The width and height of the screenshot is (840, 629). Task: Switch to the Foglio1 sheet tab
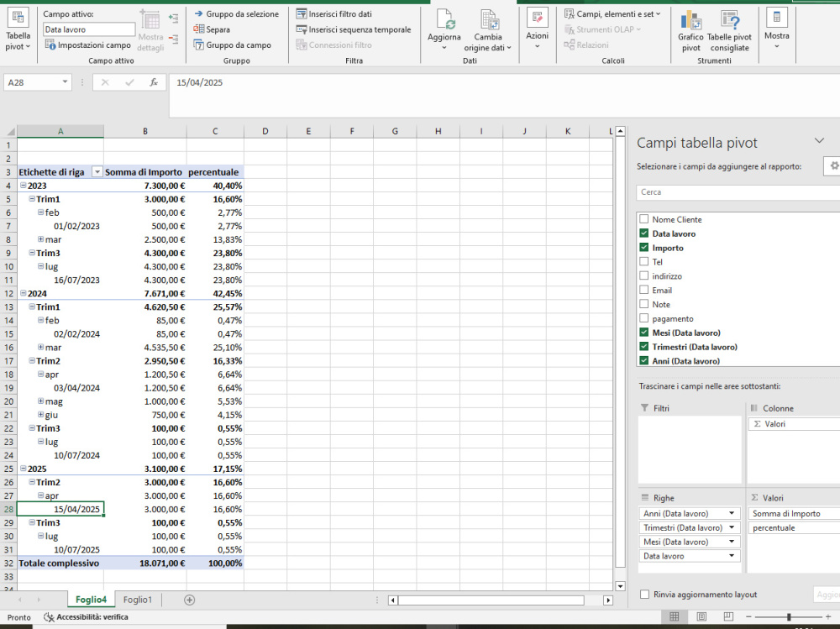(x=138, y=600)
